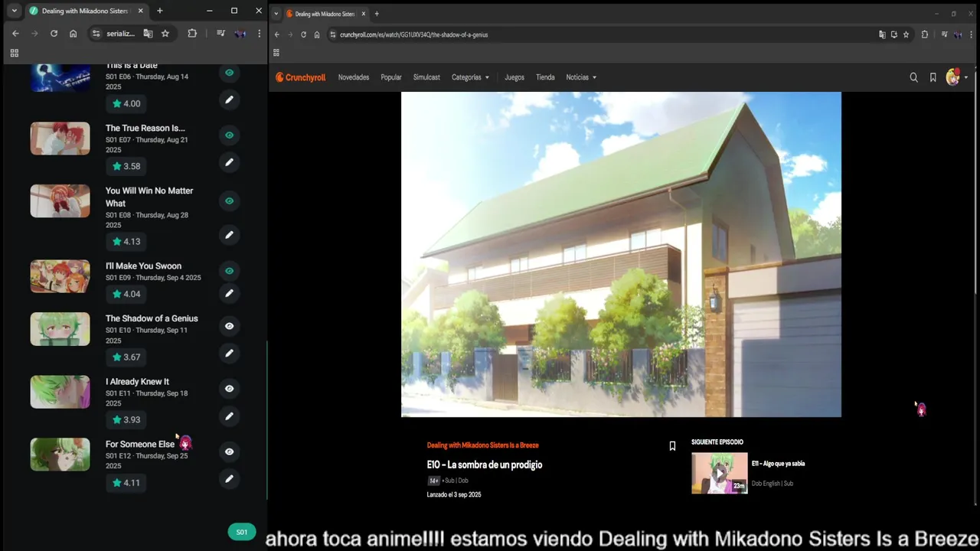Open the home page in the left browser window

[73, 34]
